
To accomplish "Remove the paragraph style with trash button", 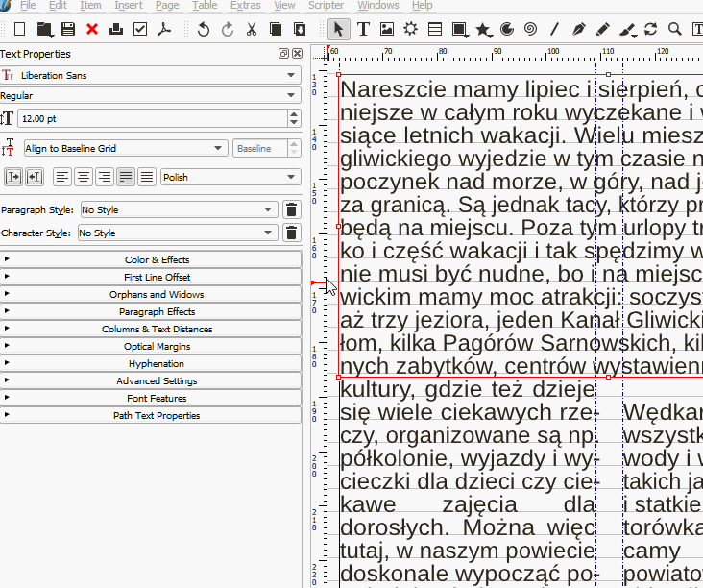I will click(x=292, y=209).
